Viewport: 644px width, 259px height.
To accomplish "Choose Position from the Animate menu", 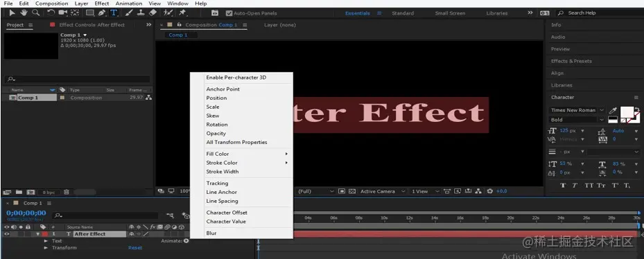I will point(216,98).
